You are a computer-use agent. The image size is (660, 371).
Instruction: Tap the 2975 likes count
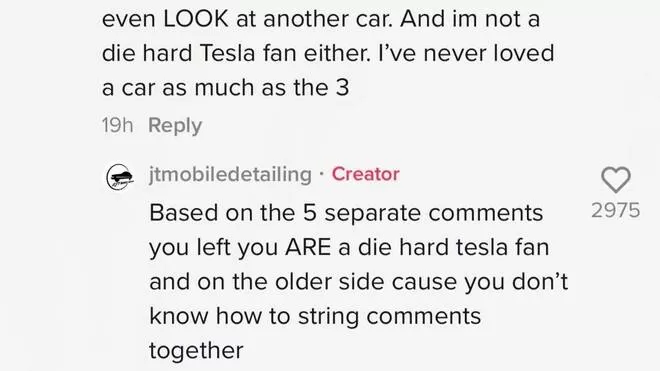pos(615,210)
